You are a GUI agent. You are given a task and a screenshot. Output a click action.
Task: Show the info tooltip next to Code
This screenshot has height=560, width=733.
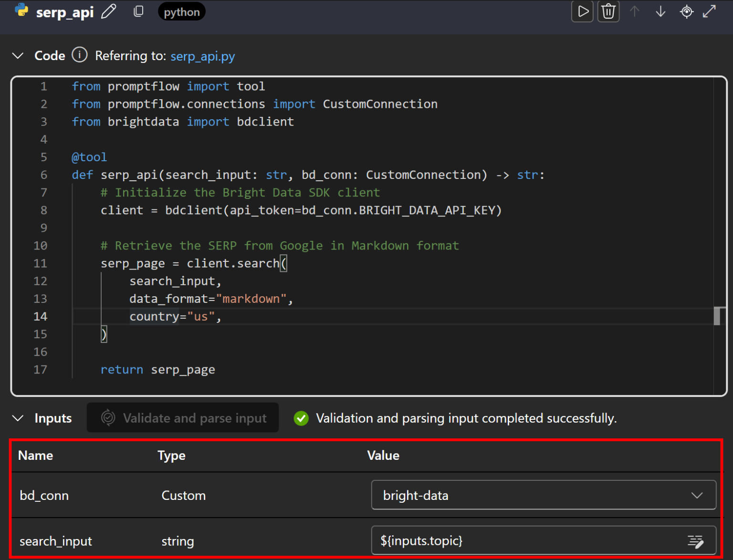pyautogui.click(x=80, y=55)
